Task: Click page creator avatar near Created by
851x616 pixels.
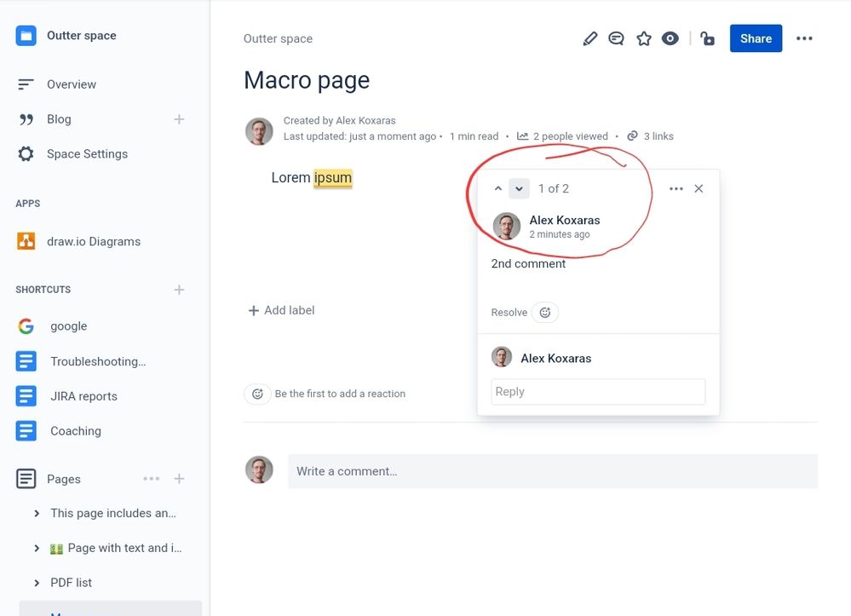Action: coord(259,131)
